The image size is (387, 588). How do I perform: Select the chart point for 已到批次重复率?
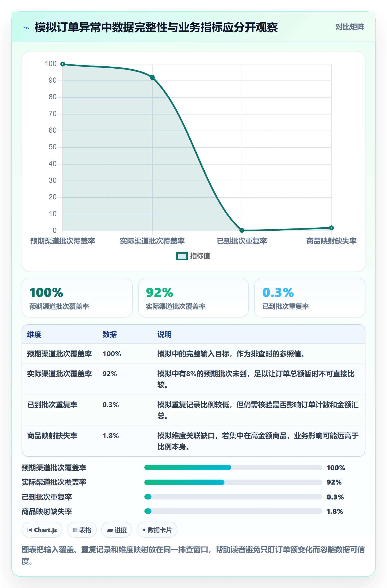coord(242,230)
